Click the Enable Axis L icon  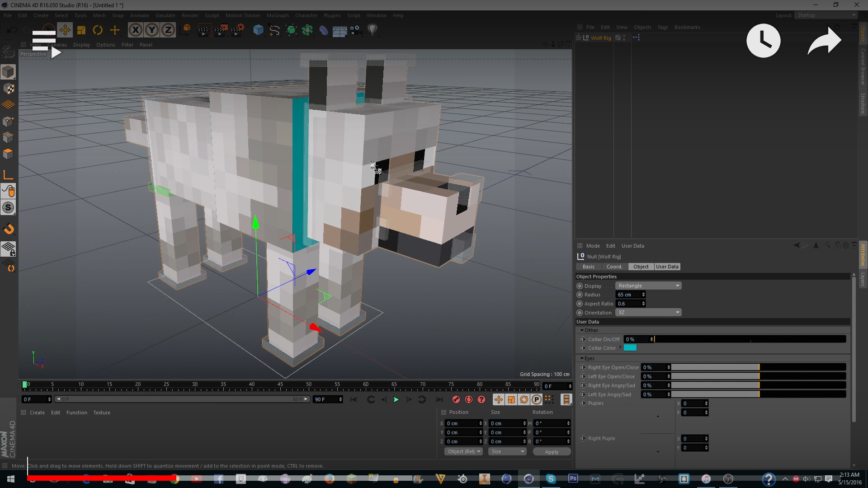(8, 175)
